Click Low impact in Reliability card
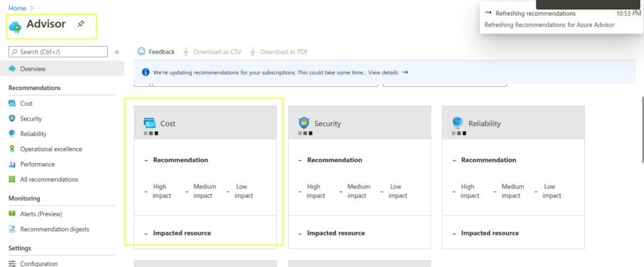This screenshot has width=644, height=267. [x=551, y=191]
